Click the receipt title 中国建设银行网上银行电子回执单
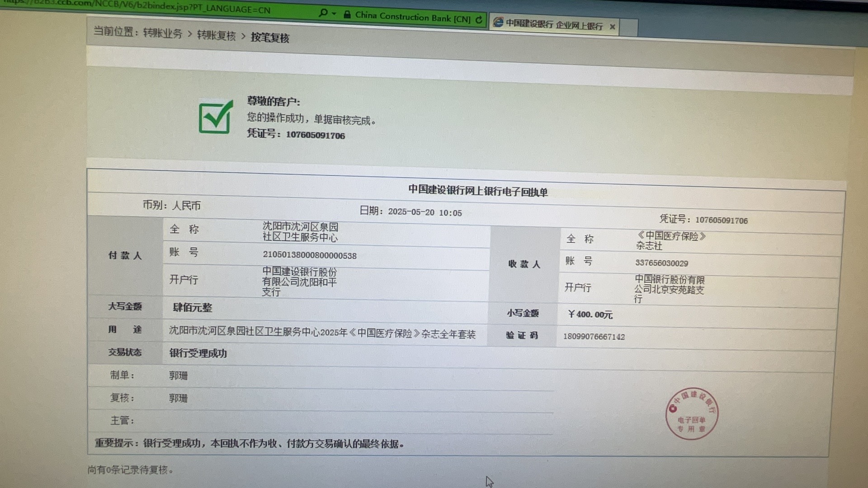This screenshot has height=488, width=868. [x=478, y=191]
